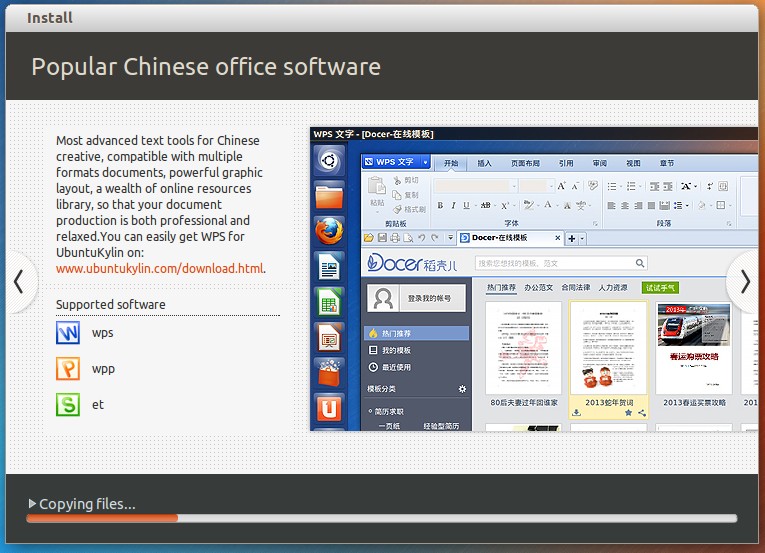
Task: Open the font name combo box
Action: pyautogui.click(x=476, y=186)
